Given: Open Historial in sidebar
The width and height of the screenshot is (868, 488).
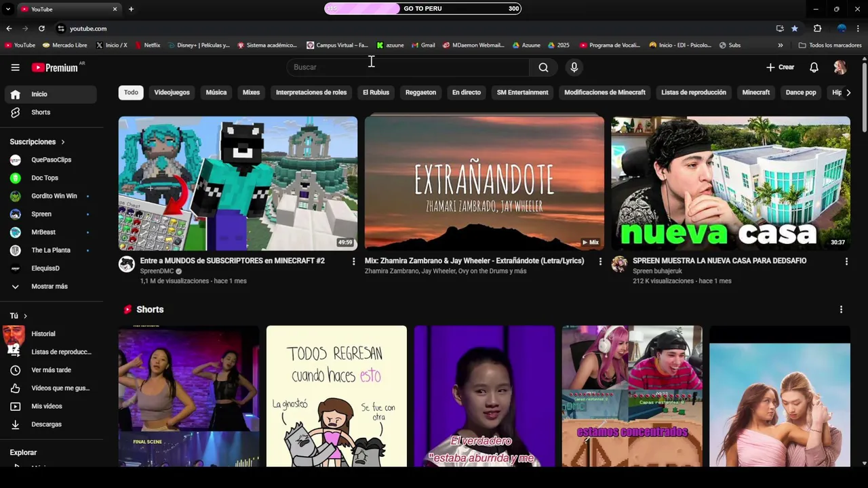Looking at the screenshot, I should coord(51,333).
